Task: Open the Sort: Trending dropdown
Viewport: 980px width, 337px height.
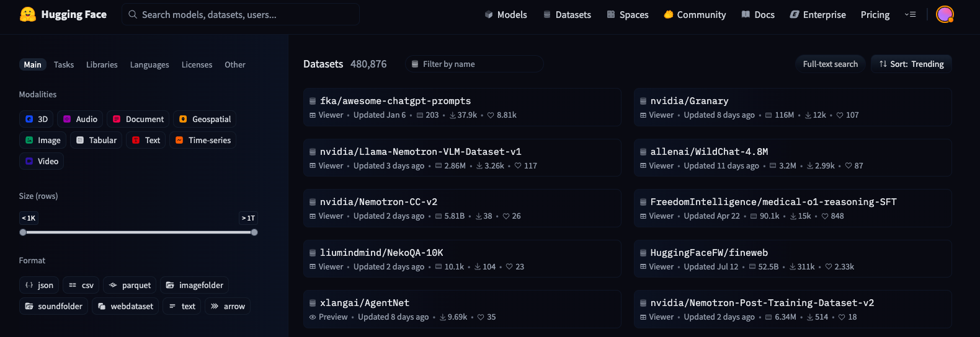Action: tap(911, 64)
